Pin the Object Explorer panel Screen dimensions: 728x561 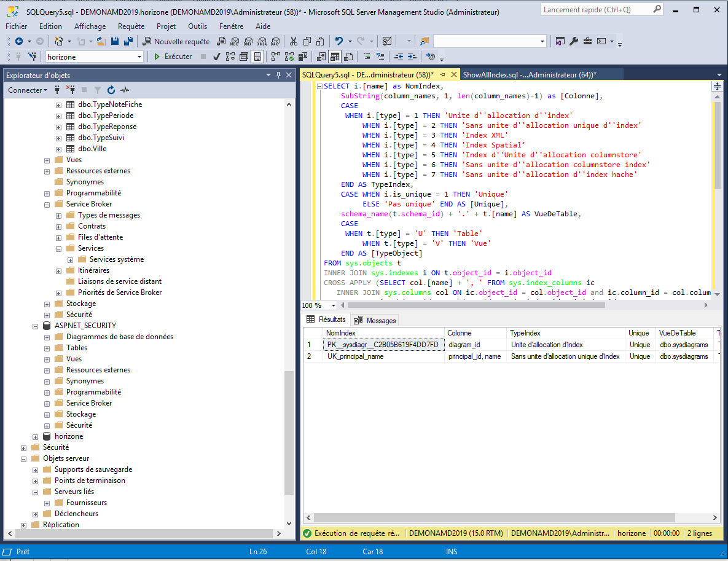click(x=278, y=75)
